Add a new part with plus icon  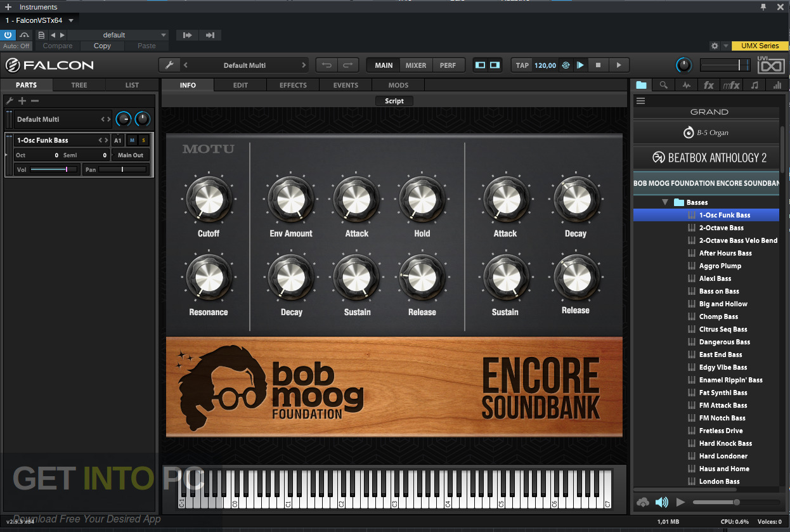pos(22,101)
